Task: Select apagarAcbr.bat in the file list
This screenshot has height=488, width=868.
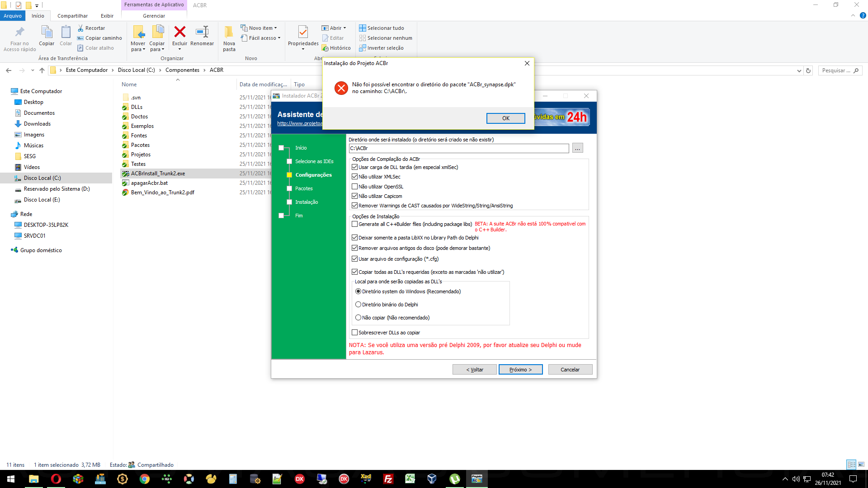Action: tap(149, 183)
